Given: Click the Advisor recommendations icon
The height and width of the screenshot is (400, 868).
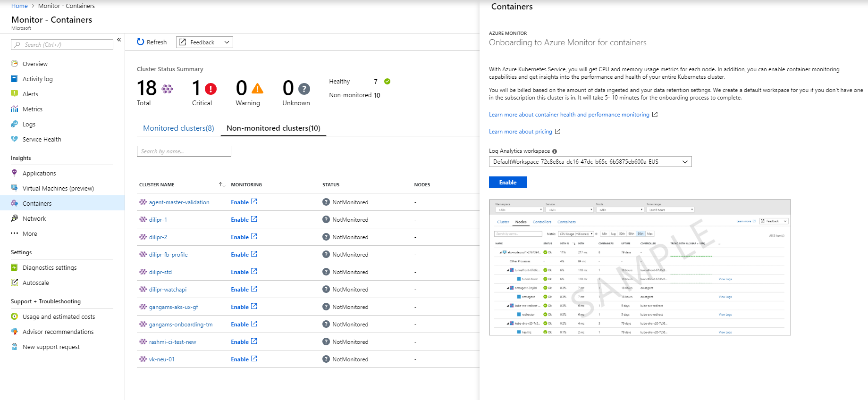Looking at the screenshot, I should [x=14, y=332].
